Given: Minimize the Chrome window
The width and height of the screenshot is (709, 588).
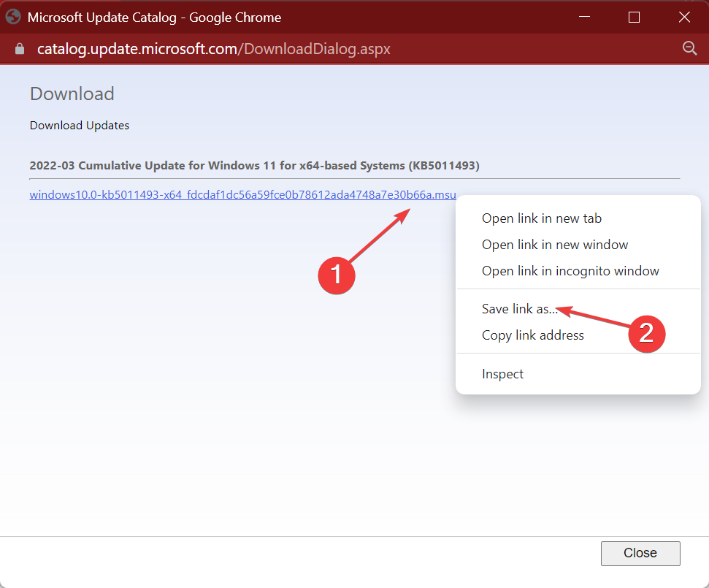Looking at the screenshot, I should click(583, 16).
